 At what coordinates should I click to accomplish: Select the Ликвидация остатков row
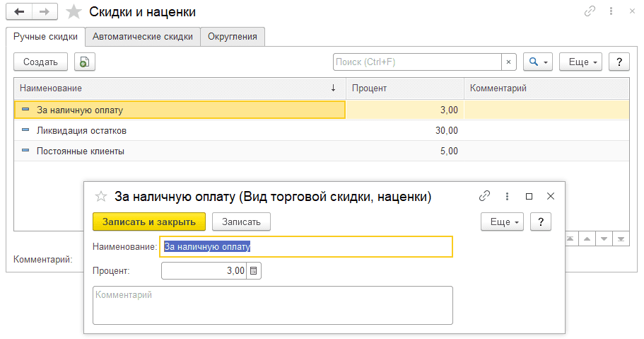(81, 130)
